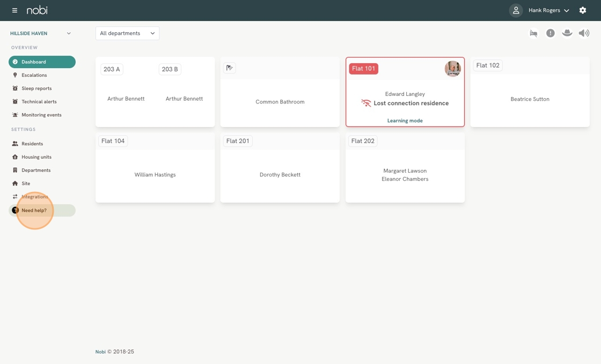Open Sleep reports page
This screenshot has width=601, height=364.
click(36, 88)
